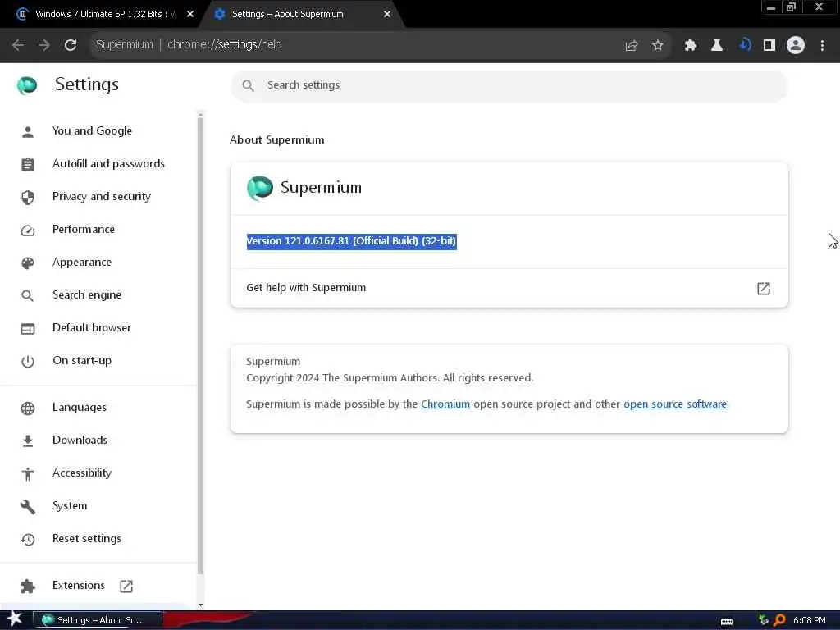
Task: Open Accessibility settings
Action: point(82,472)
